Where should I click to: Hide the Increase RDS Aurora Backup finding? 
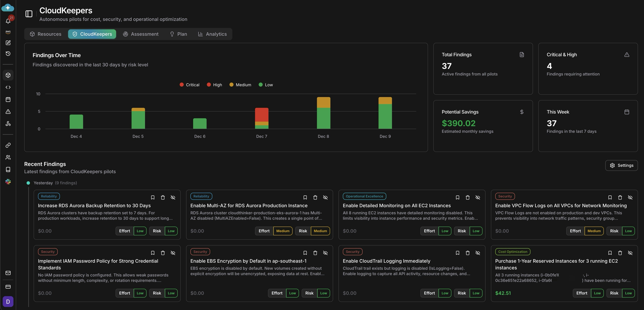pos(173,198)
